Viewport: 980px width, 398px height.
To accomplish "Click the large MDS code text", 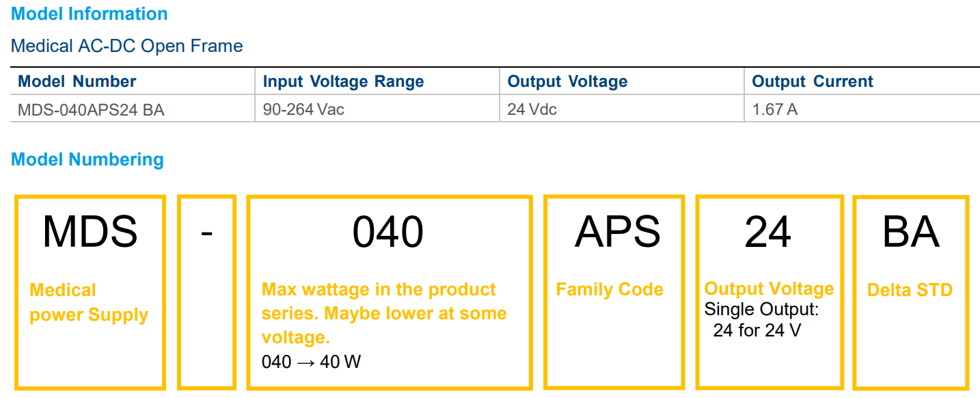I will pos(90,231).
